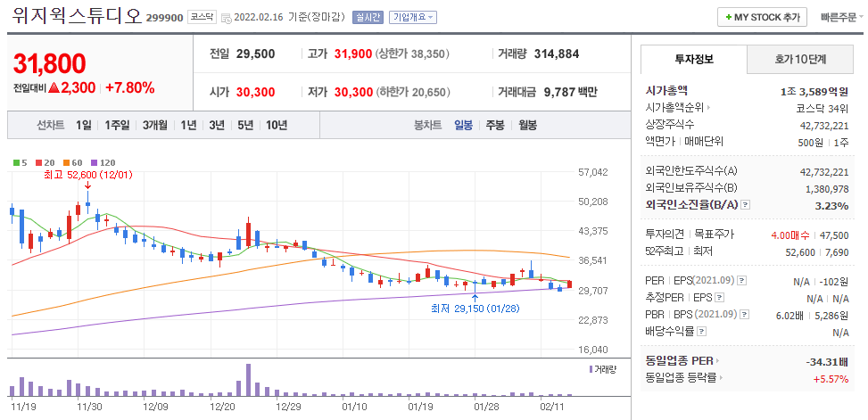Click the 상한가 38,350 text
868x420 pixels.
(412, 54)
